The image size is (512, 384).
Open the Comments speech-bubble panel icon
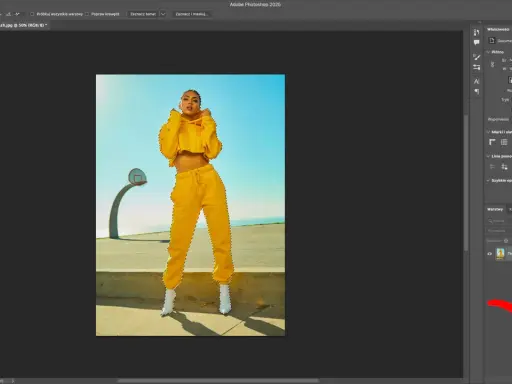coord(476,42)
